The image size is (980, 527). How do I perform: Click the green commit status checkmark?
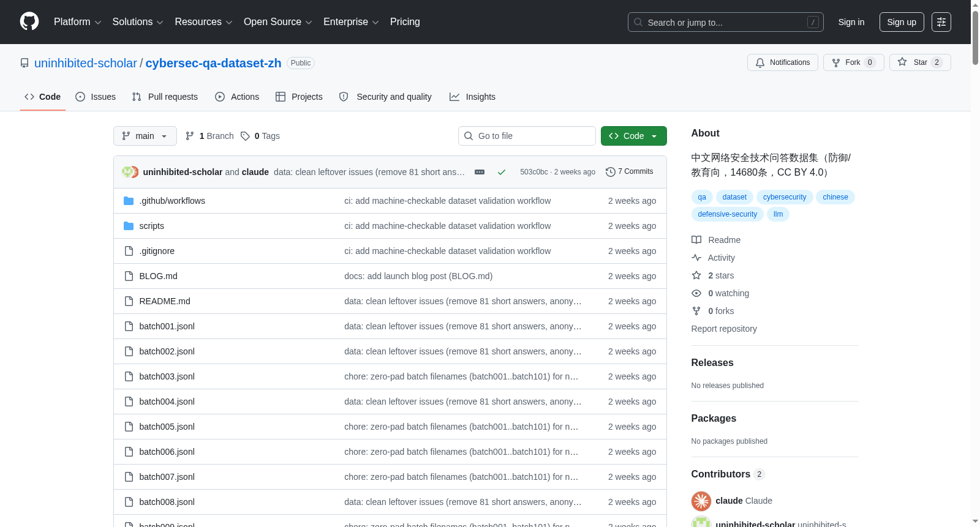point(502,172)
